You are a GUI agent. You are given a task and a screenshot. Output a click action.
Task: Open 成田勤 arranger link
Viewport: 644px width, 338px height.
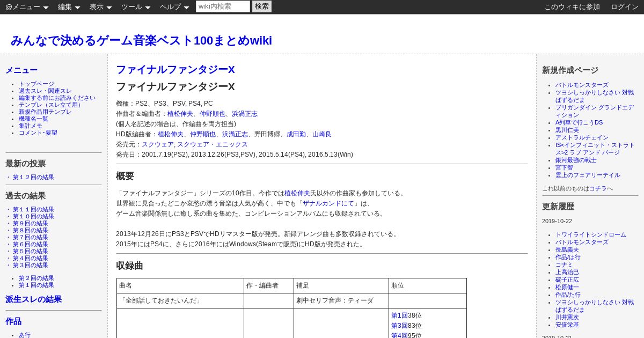click(296, 134)
